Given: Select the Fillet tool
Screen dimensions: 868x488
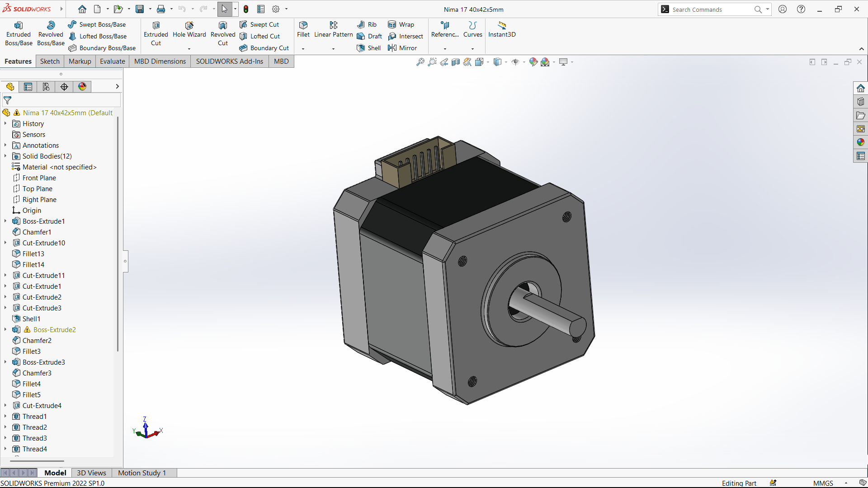Looking at the screenshot, I should pos(303,30).
